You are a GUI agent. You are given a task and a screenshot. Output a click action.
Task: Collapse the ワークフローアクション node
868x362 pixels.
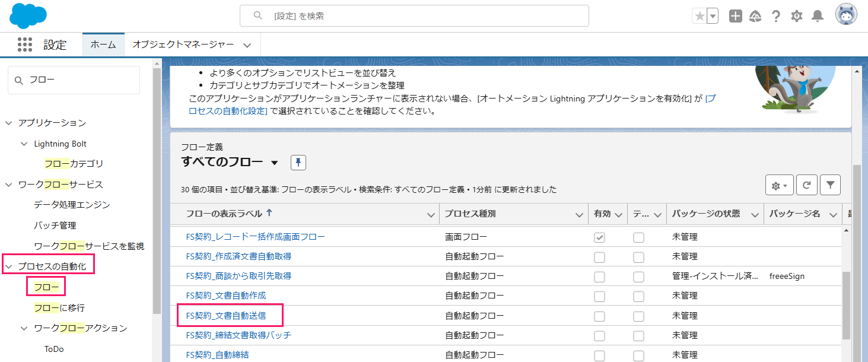(24, 328)
